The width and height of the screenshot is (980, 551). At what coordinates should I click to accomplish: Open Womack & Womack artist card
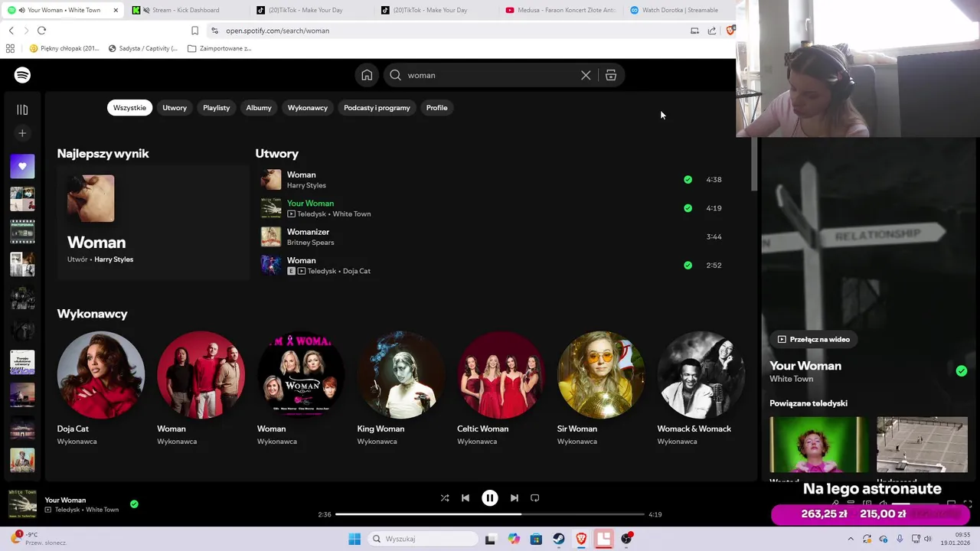coord(701,388)
